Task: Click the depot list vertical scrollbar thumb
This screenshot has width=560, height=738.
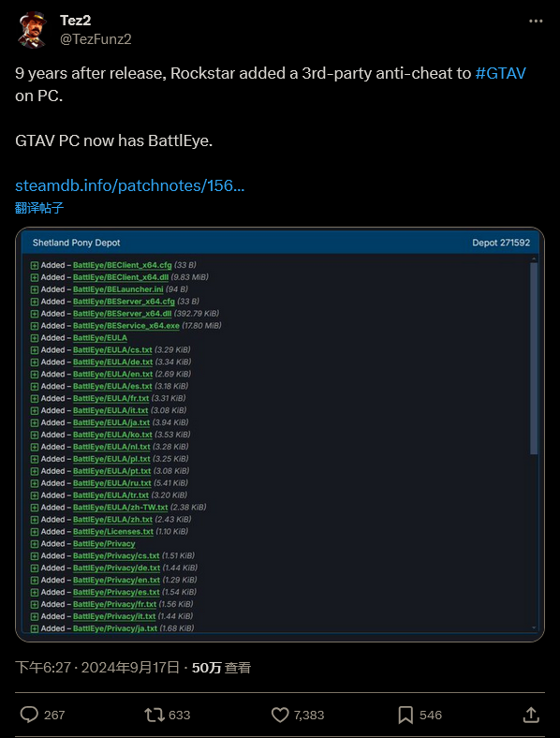Action: [x=534, y=358]
